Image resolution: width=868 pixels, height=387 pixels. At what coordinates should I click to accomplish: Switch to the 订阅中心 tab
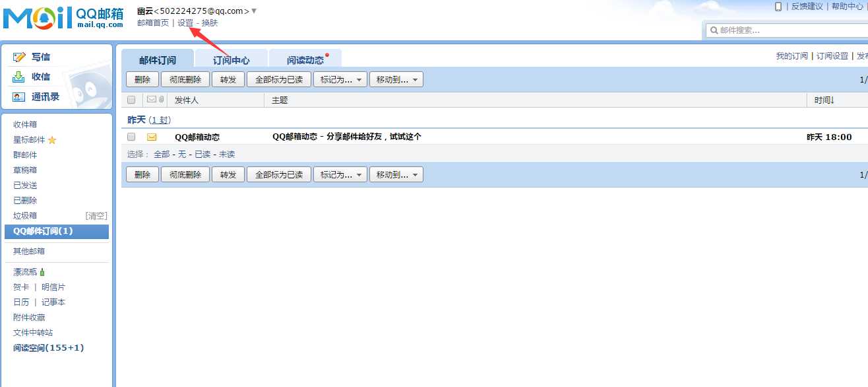232,60
